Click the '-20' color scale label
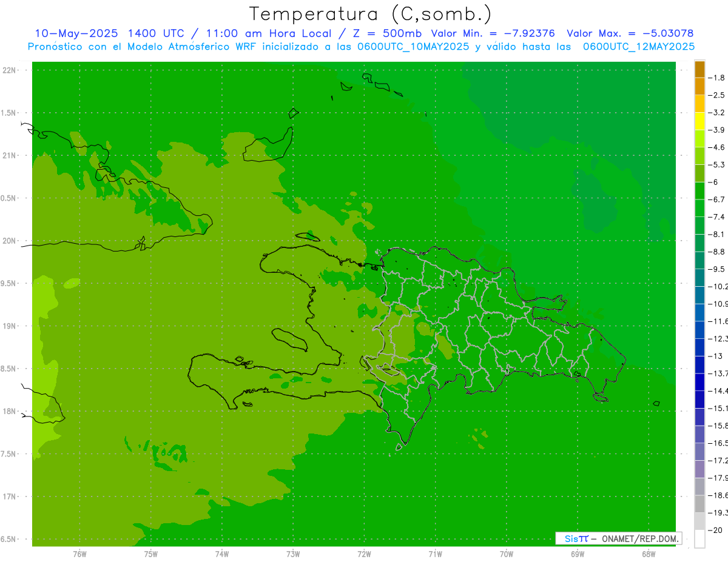This screenshot has height=562, width=728. (x=715, y=530)
